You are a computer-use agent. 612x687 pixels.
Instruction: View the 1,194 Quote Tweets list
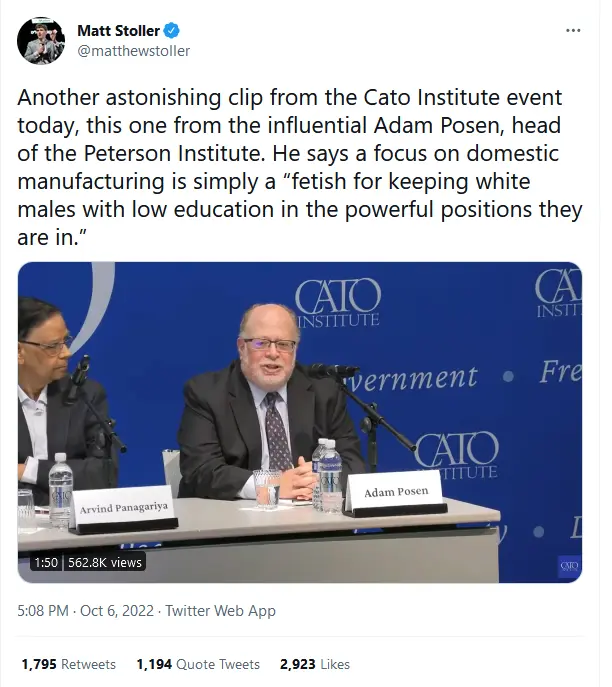click(198, 664)
